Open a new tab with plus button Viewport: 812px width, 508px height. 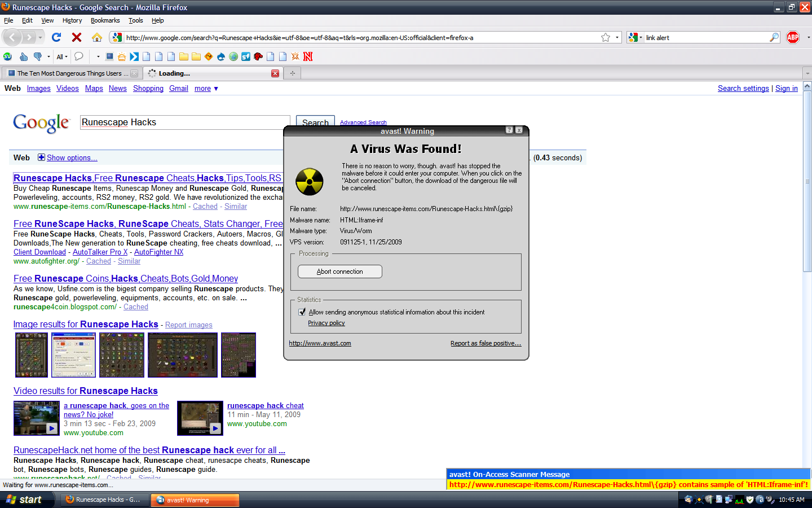pyautogui.click(x=293, y=73)
